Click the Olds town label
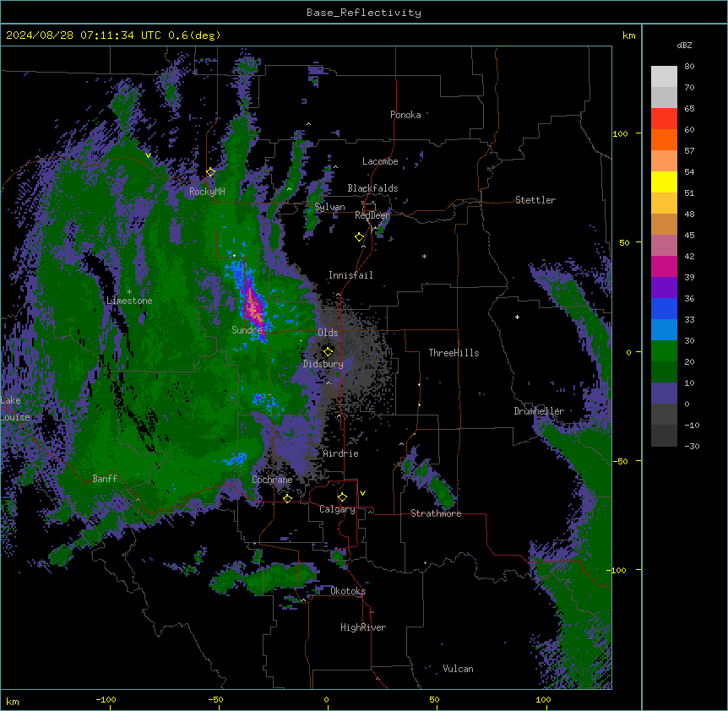This screenshot has height=711, width=728. [x=328, y=333]
